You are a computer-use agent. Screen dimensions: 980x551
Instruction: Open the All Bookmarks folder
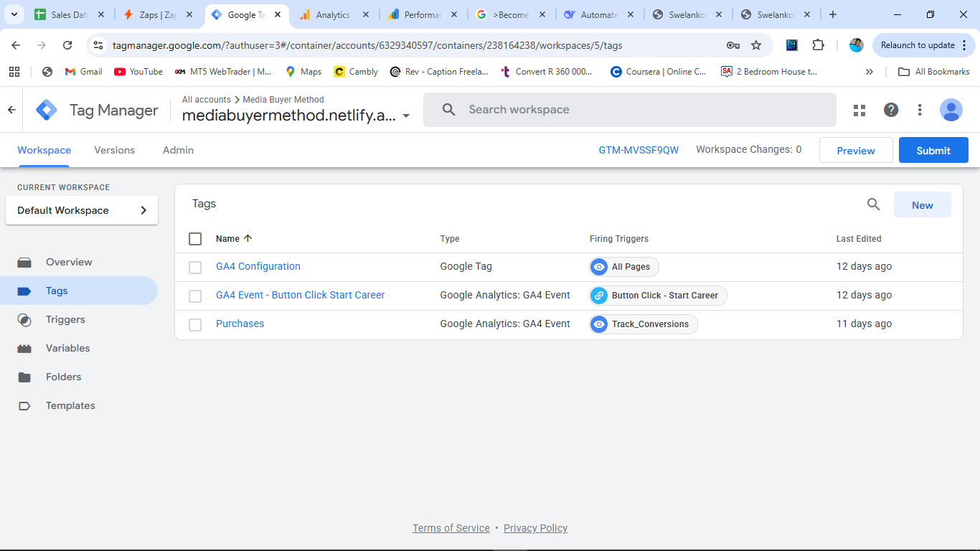pyautogui.click(x=934, y=72)
